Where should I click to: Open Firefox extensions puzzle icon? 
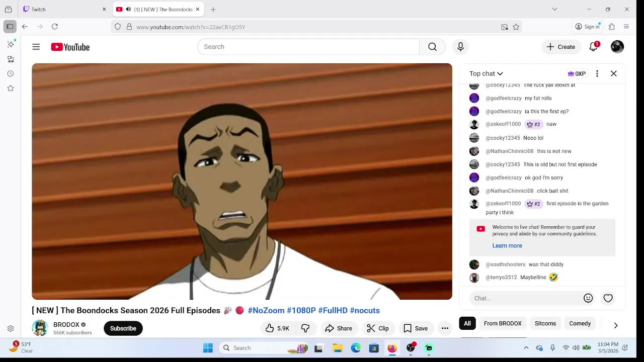coord(611,27)
